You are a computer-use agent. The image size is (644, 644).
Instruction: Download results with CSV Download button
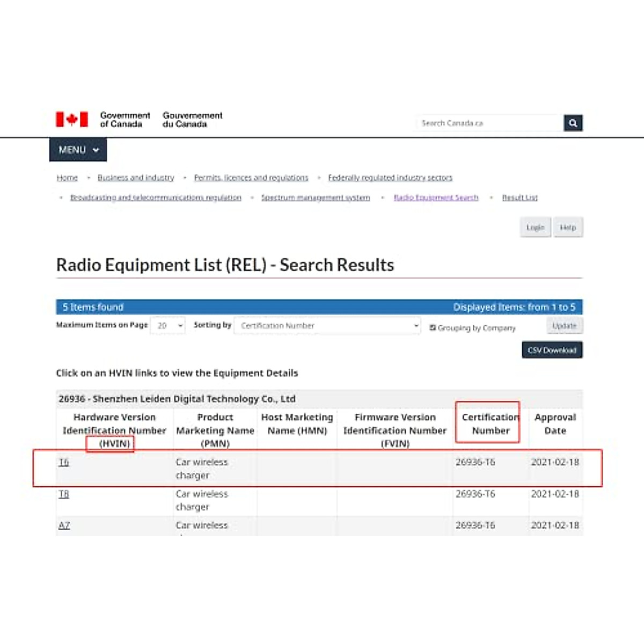552,350
